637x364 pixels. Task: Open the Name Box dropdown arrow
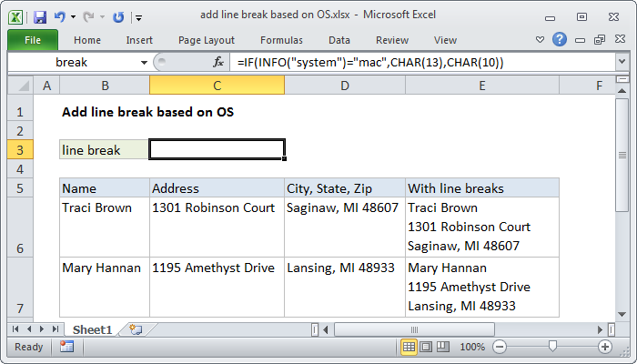143,62
